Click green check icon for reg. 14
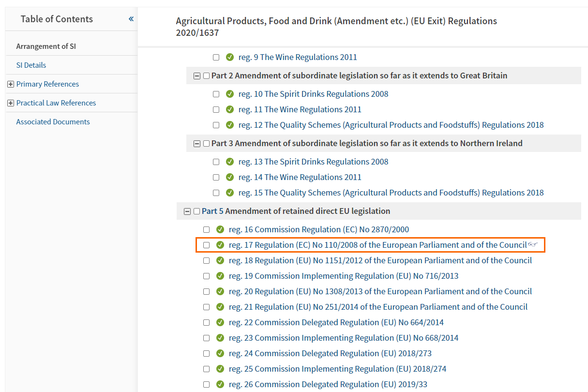588x392 pixels. [x=230, y=177]
